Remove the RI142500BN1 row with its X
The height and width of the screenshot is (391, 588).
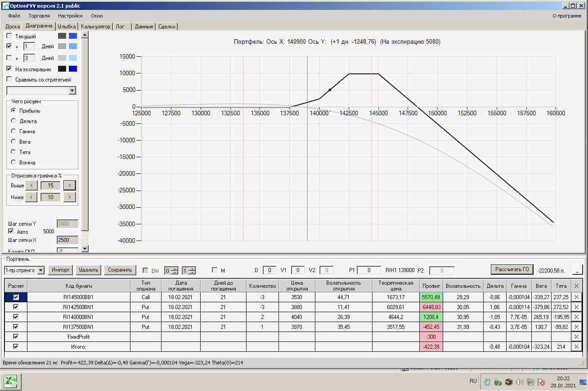point(576,307)
